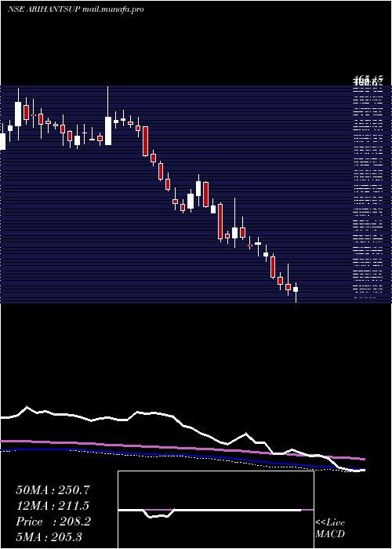Click the last white candlestick on chart
Screen dimensions: 392x549
point(296,289)
